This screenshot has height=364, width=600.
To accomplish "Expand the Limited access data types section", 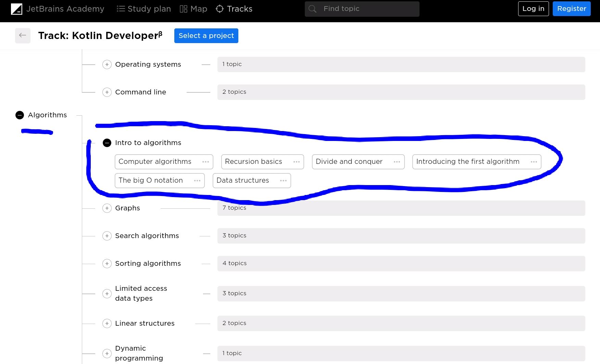I will [107, 294].
